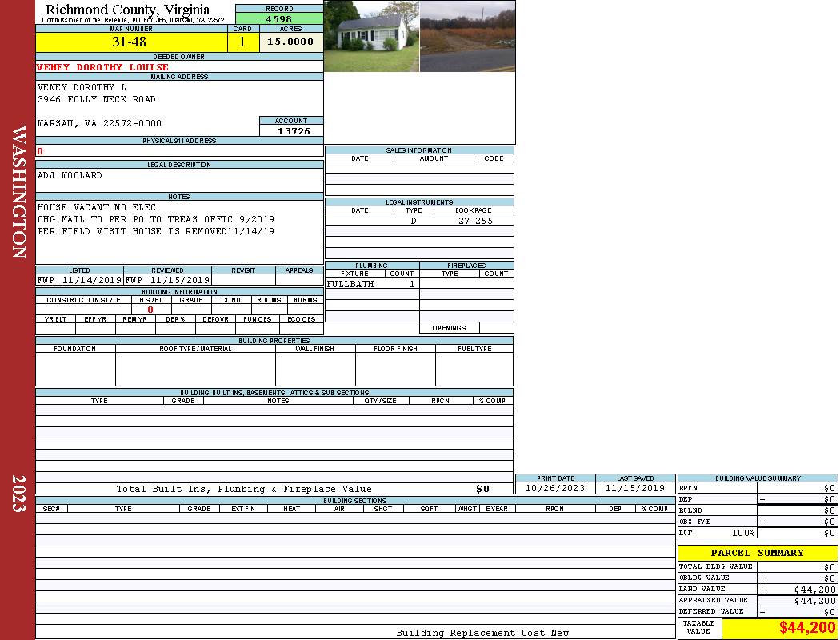Click the acres value 15.0000
Image resolution: width=840 pixels, height=640 pixels.
tap(290, 42)
